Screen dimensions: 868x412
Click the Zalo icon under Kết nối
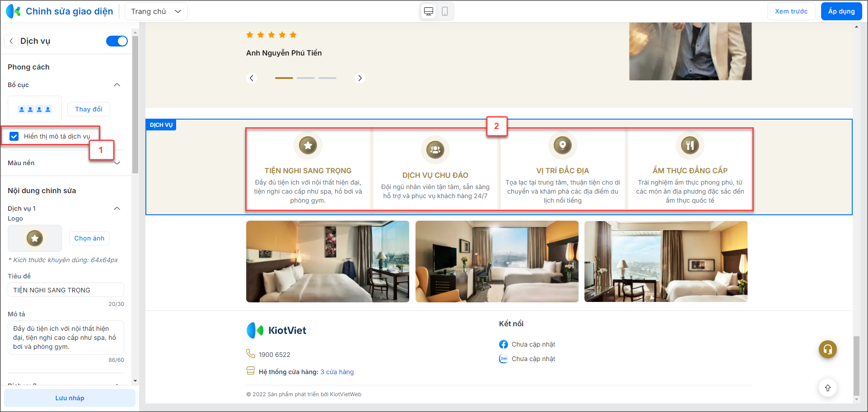click(x=504, y=359)
